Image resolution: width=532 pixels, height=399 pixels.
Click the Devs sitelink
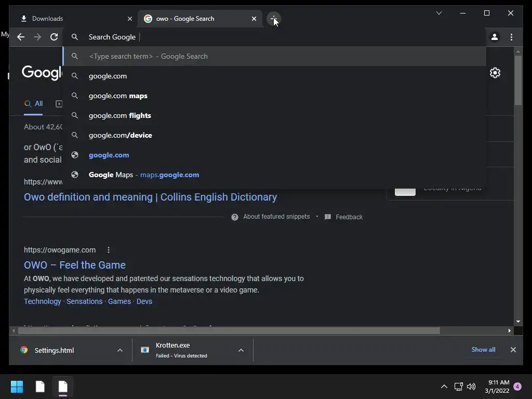coord(144,301)
